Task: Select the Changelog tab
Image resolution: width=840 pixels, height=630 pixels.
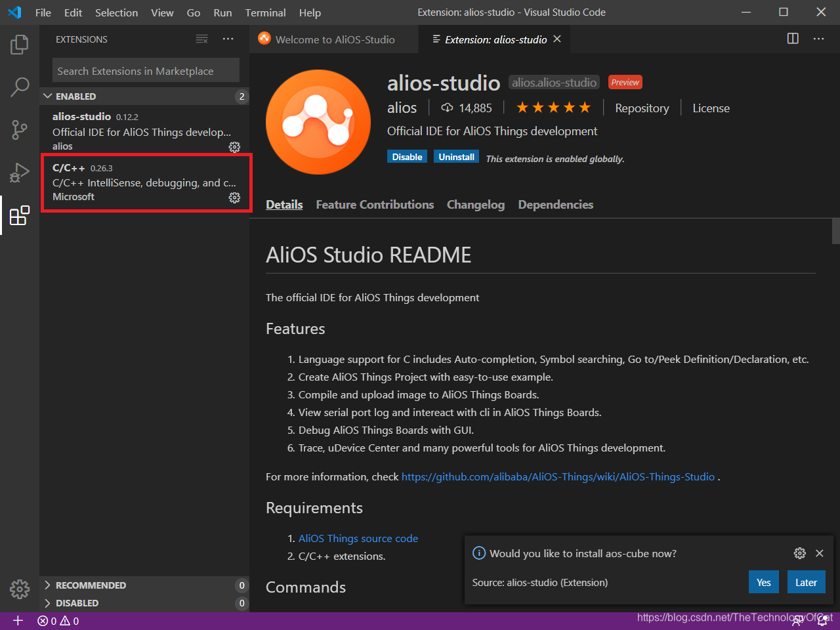Action: coord(476,205)
